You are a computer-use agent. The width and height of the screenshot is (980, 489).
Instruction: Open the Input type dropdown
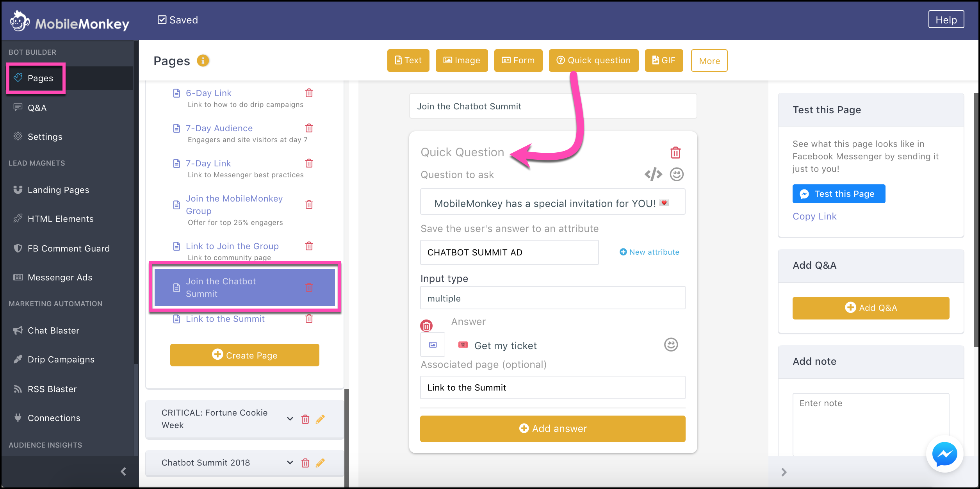[552, 298]
